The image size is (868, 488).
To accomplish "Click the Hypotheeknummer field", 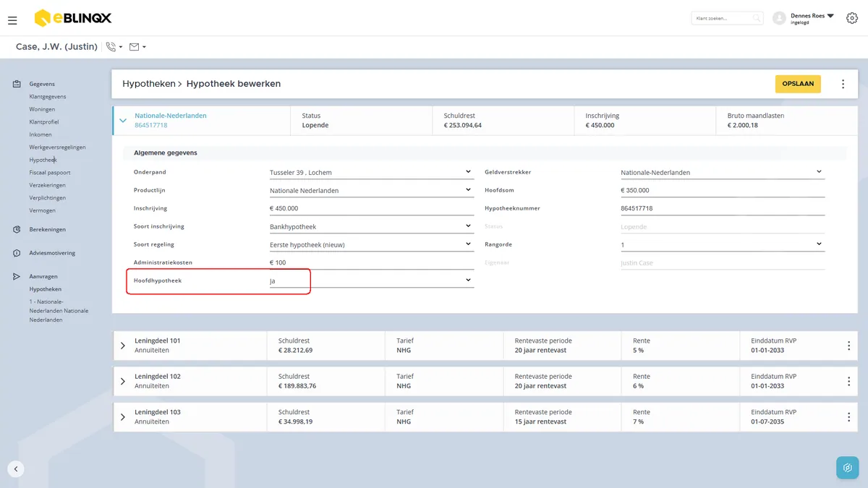I will 723,209.
